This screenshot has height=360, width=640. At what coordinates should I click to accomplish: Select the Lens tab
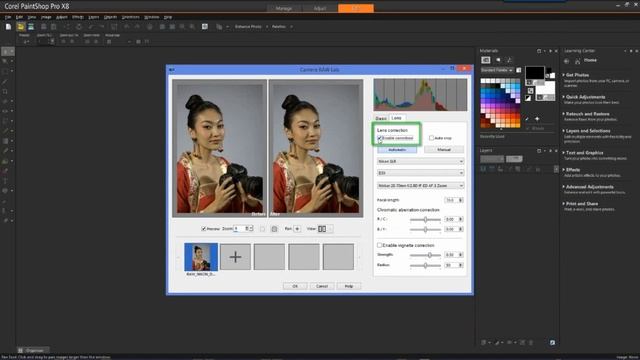pyautogui.click(x=396, y=118)
